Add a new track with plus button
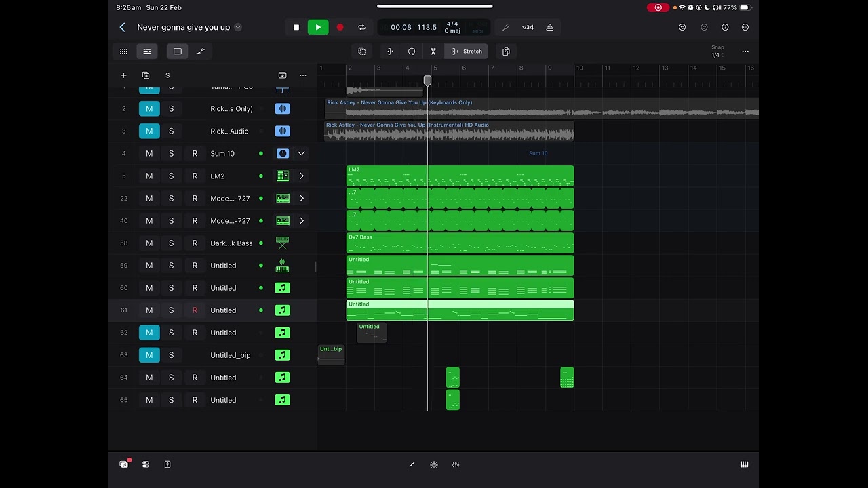This screenshot has height=488, width=868. [123, 75]
